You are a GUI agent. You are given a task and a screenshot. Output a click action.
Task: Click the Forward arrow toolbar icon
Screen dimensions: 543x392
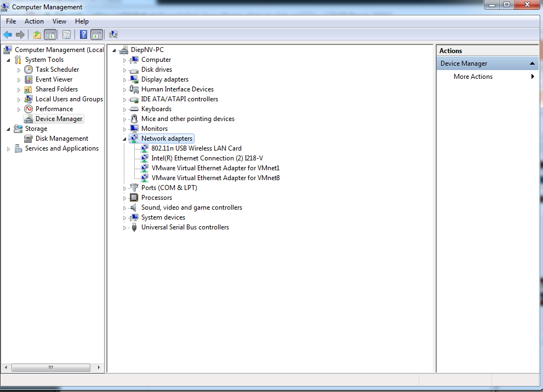point(20,34)
